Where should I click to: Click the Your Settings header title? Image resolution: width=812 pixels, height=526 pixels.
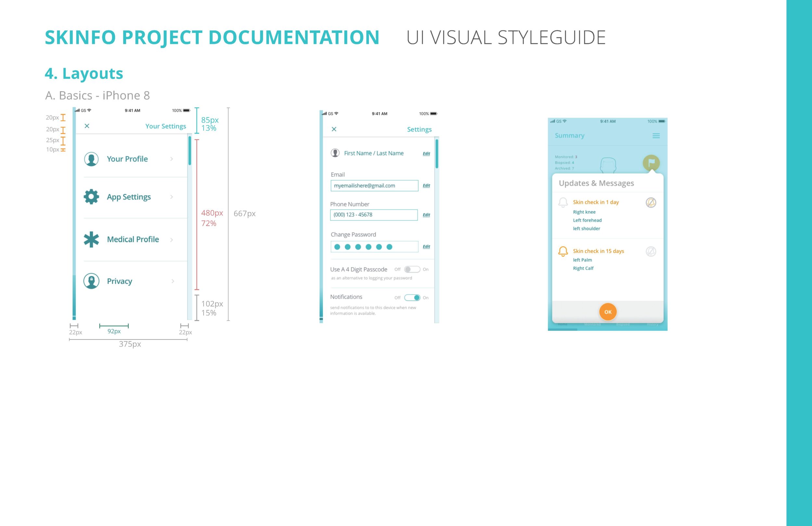[166, 126]
